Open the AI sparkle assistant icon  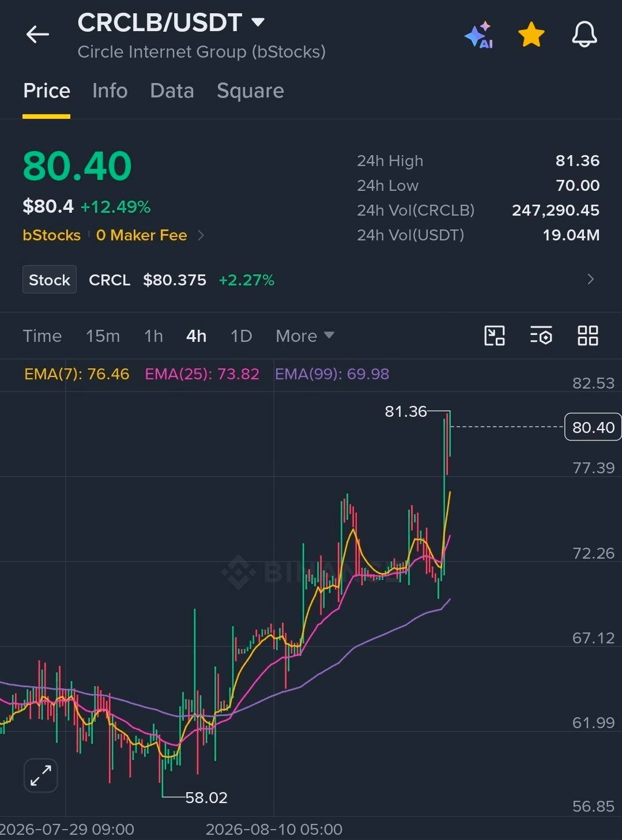[x=479, y=35]
